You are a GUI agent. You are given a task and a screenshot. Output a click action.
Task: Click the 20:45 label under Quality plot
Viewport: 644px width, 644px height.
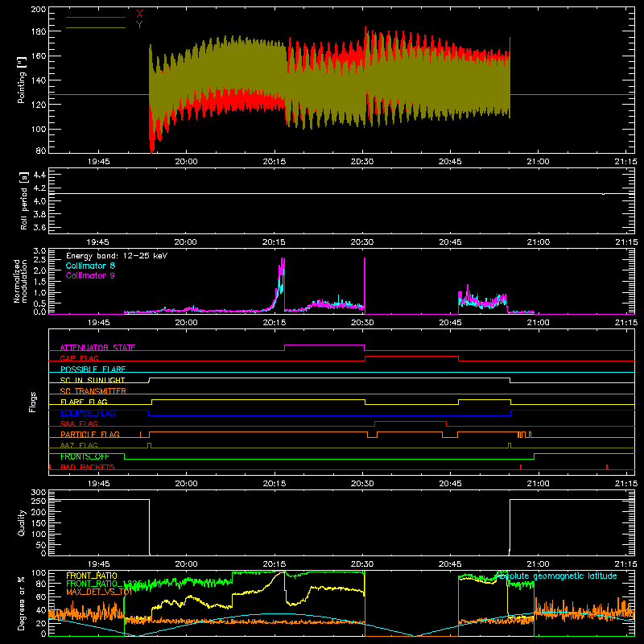pyautogui.click(x=450, y=564)
